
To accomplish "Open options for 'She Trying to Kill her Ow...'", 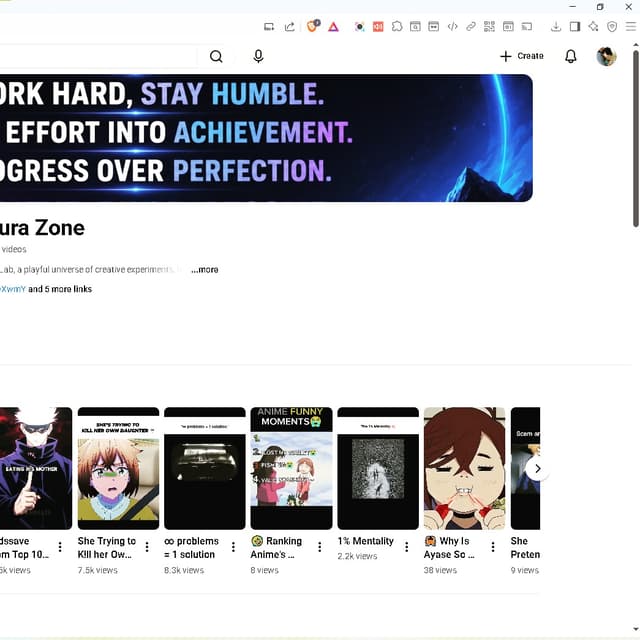I will click(147, 547).
